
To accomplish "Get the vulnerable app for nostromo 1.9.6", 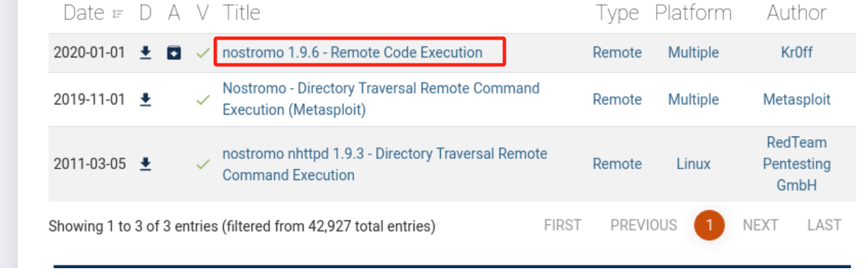I will pyautogui.click(x=174, y=53).
